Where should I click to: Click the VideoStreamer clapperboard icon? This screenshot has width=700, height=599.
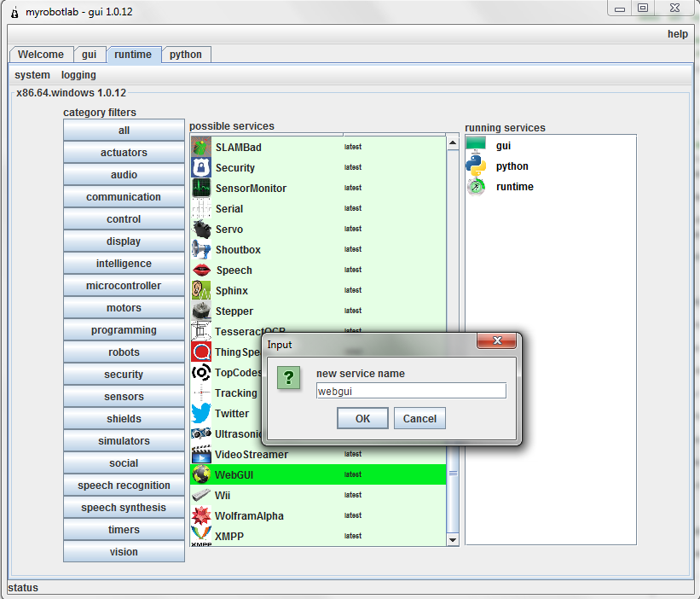pyautogui.click(x=201, y=454)
